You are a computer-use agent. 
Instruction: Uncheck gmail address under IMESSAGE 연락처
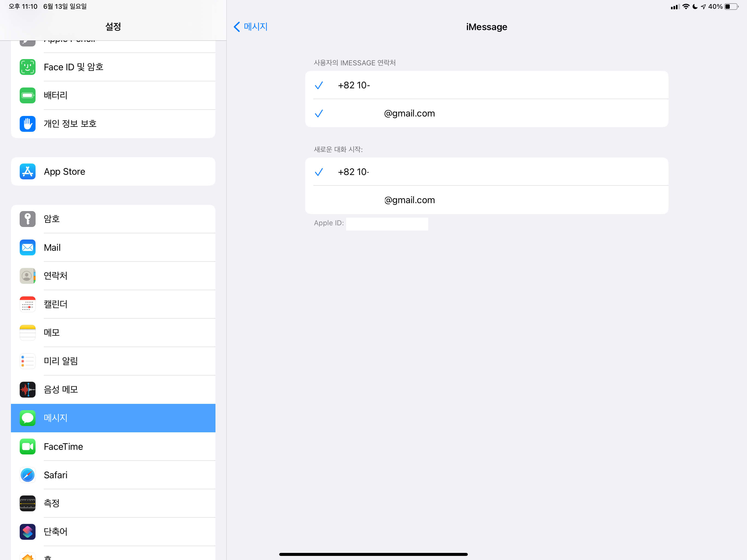click(486, 113)
